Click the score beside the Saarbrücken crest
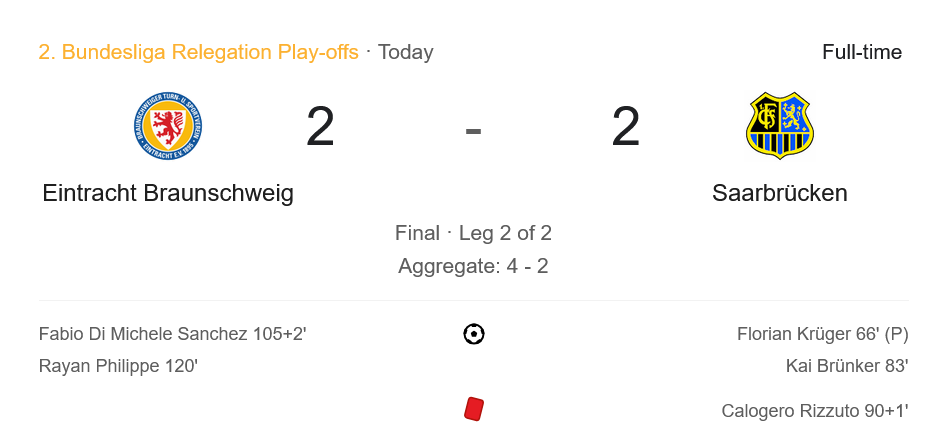The image size is (948, 445). [626, 128]
